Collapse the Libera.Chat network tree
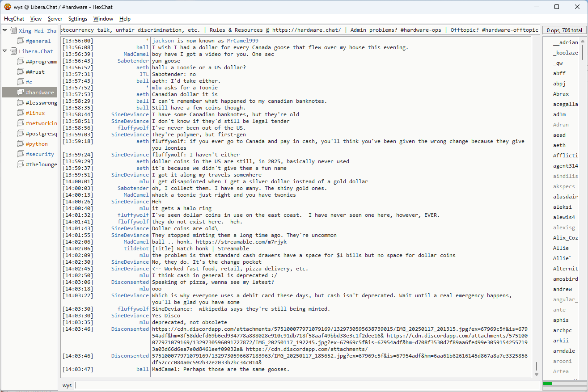Screen dimensions: 588x392 click(5, 51)
